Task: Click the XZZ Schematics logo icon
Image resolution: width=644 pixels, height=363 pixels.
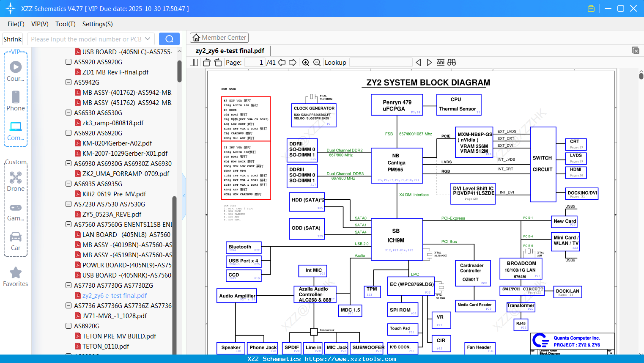Action: pyautogui.click(x=10, y=8)
